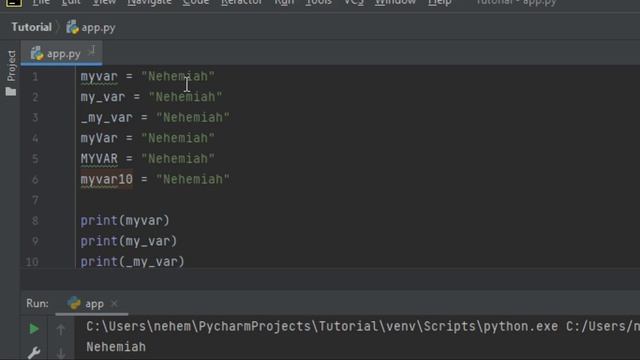Screen dimensions: 640x360
Task: Click the wrench settings icon in Run panel
Action: (34, 353)
